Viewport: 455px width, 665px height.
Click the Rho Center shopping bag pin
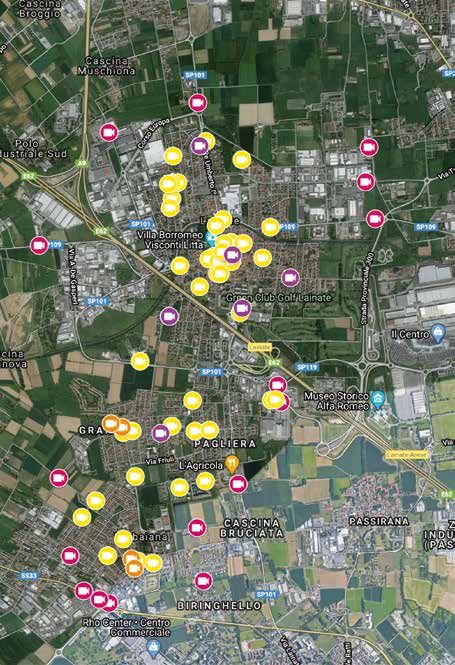(x=153, y=646)
